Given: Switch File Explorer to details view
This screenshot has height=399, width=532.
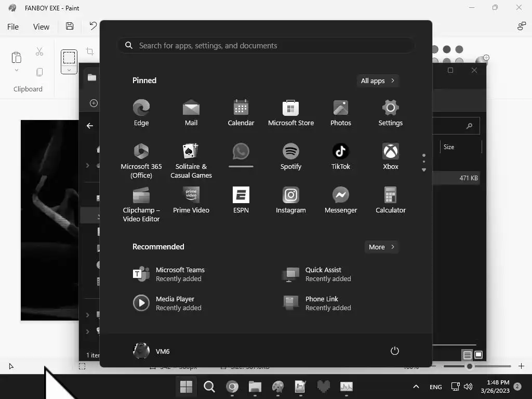Looking at the screenshot, I should pyautogui.click(x=467, y=355).
